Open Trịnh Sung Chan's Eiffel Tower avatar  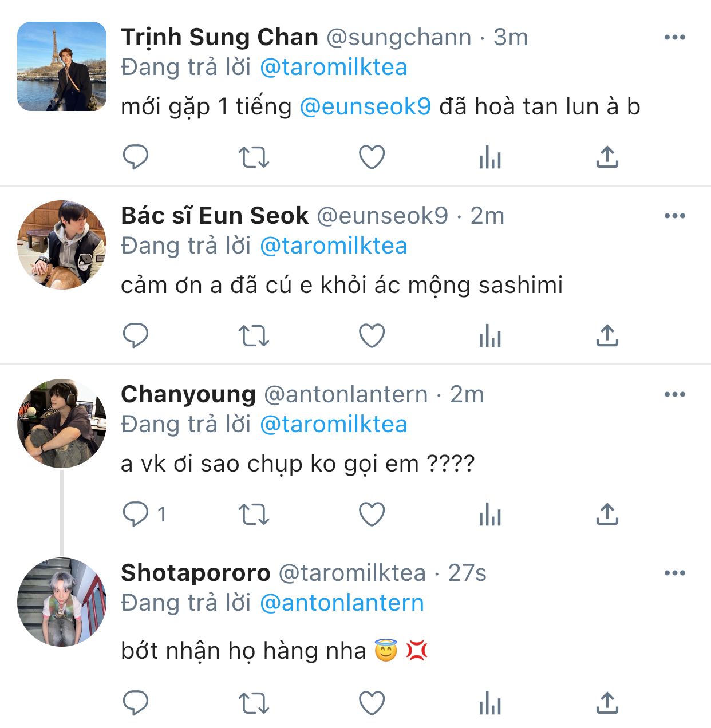click(x=62, y=66)
